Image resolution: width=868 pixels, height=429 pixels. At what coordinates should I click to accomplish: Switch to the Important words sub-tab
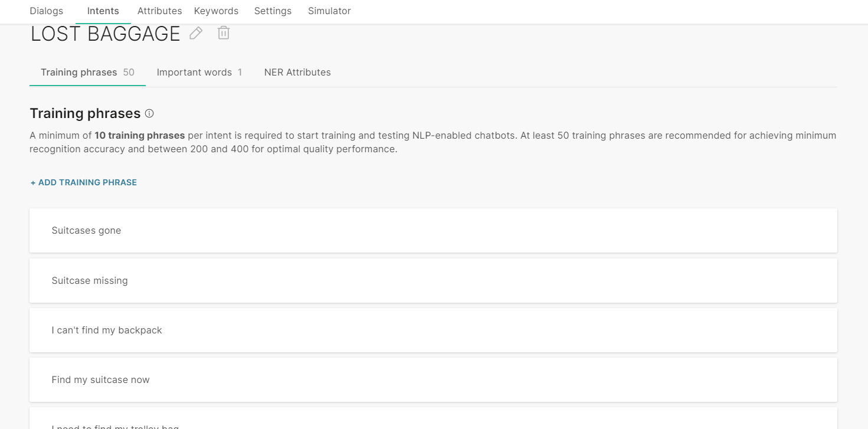pos(199,73)
